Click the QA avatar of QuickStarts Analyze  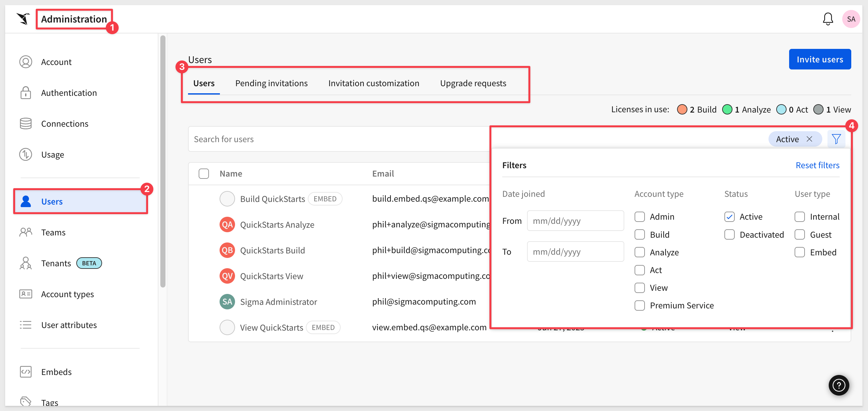227,224
